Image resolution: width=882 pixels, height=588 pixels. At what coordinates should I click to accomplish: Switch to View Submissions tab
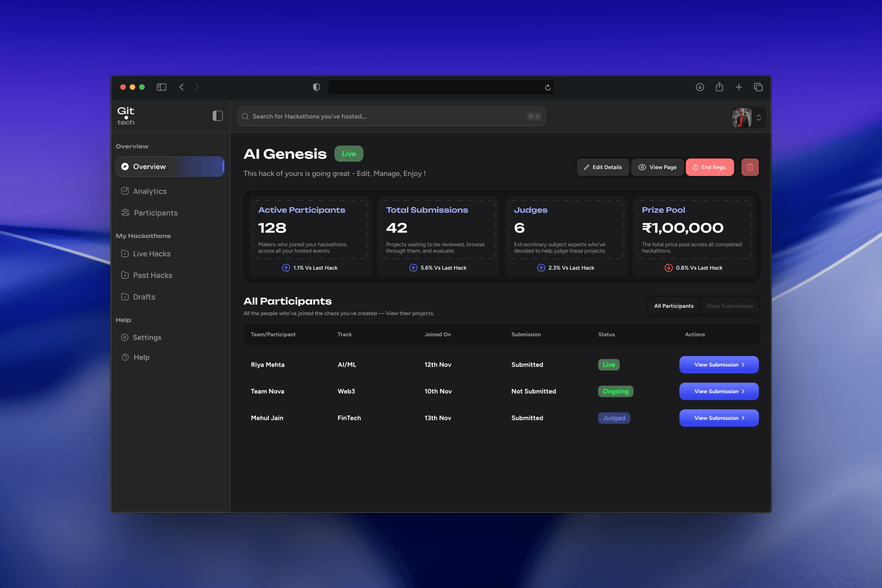pyautogui.click(x=729, y=306)
